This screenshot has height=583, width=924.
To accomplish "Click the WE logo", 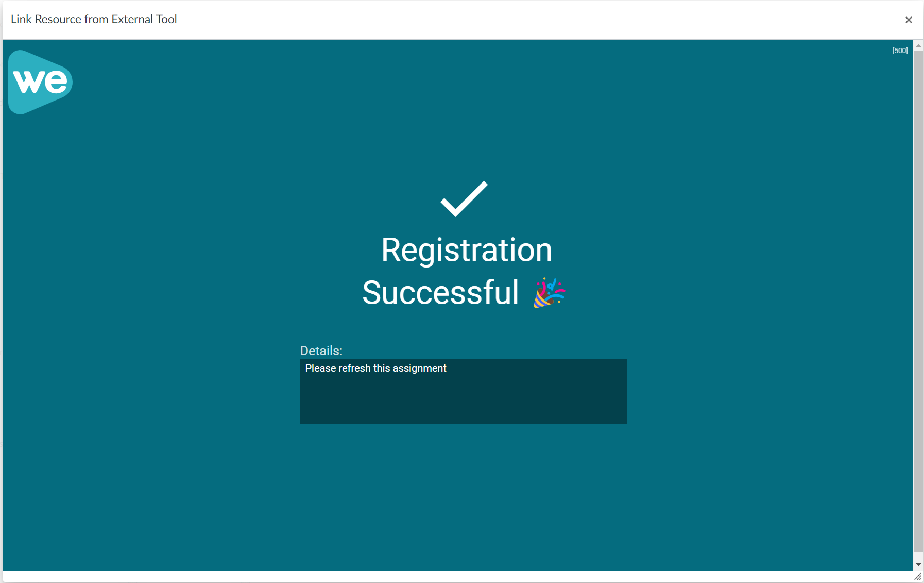I will click(x=40, y=82).
